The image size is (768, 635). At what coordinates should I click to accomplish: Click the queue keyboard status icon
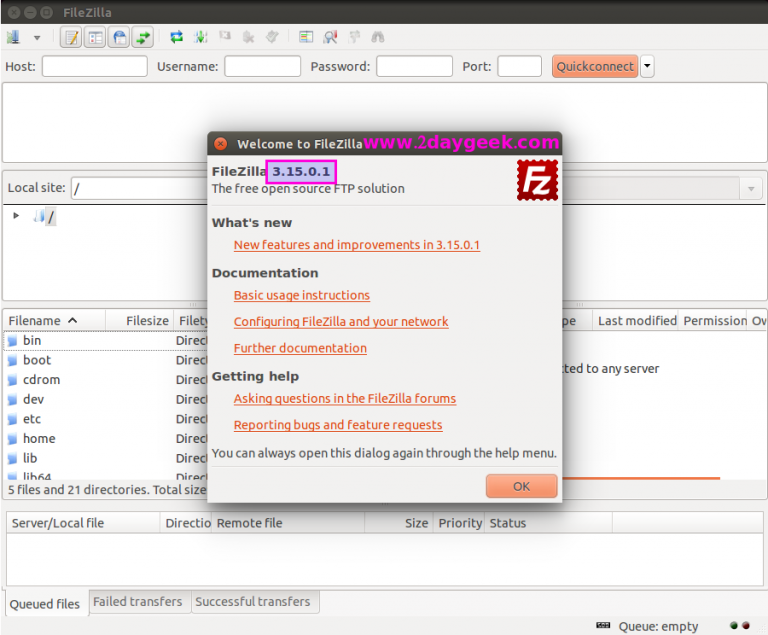coord(603,625)
